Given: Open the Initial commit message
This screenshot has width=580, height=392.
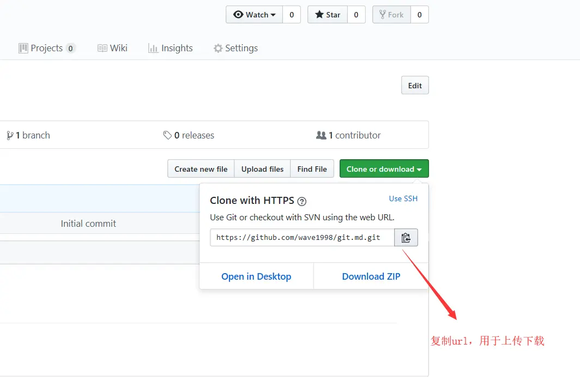Looking at the screenshot, I should click(x=88, y=224).
